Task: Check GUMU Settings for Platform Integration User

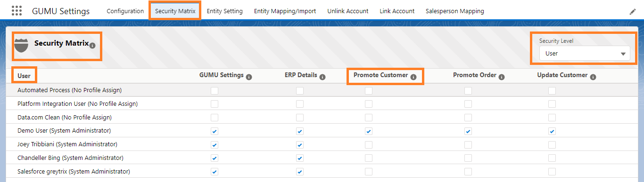Action: click(215, 104)
